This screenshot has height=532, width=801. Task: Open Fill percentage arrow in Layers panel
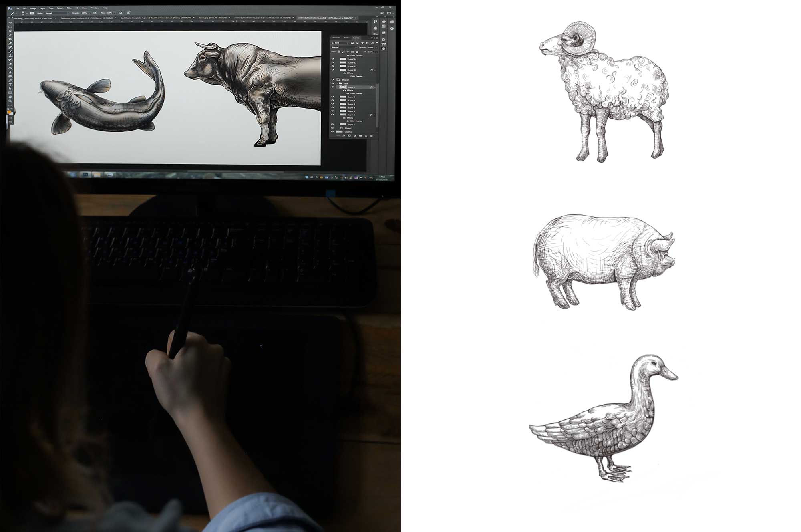click(376, 52)
